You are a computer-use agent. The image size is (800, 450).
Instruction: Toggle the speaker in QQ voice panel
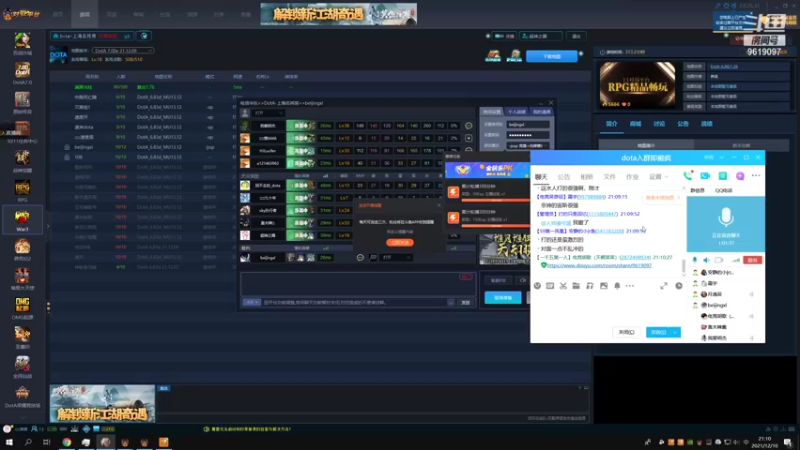[x=706, y=260]
